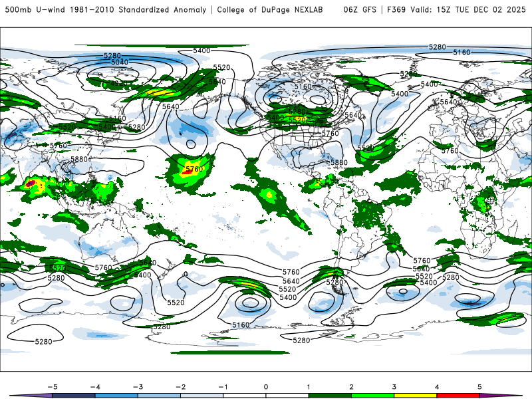Click the '06Z GFS' model run label

[x=360, y=9]
